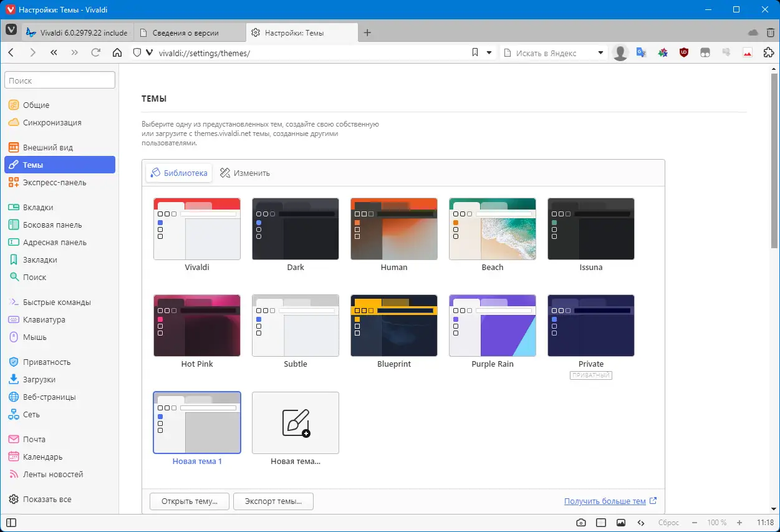Switch to the Изменить theme editor tab
The width and height of the screenshot is (780, 532).
245,173
